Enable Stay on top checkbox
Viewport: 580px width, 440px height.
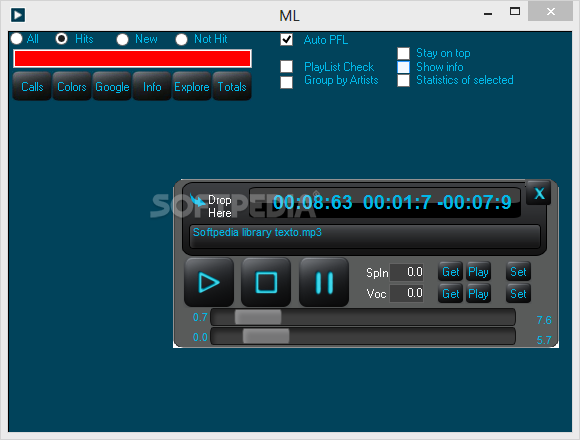[404, 53]
